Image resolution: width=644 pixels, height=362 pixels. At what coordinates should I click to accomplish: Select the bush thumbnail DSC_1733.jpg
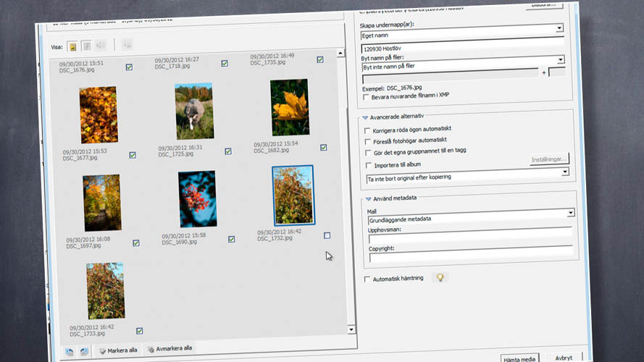coord(106,290)
